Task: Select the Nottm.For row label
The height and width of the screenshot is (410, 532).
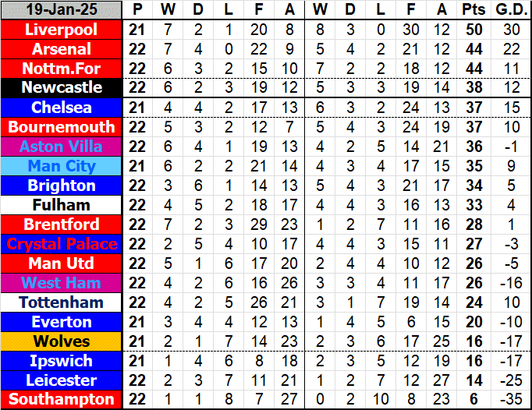Action: tap(62, 69)
